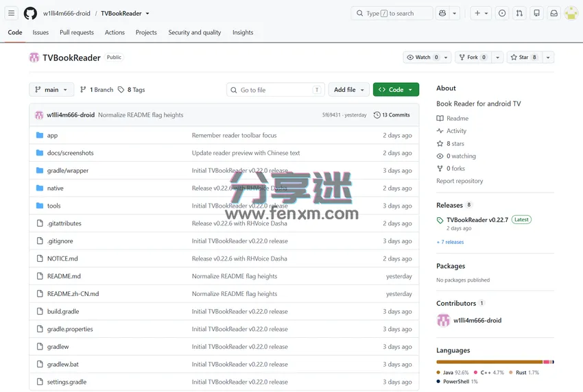Switch to the Code tab
The image size is (583, 392).
[15, 32]
